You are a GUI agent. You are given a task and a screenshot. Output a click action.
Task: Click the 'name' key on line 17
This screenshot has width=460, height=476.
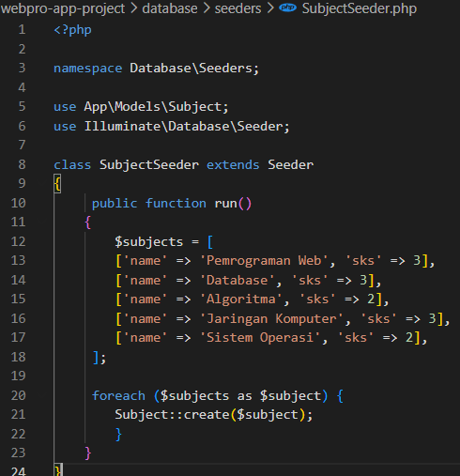tap(146, 338)
